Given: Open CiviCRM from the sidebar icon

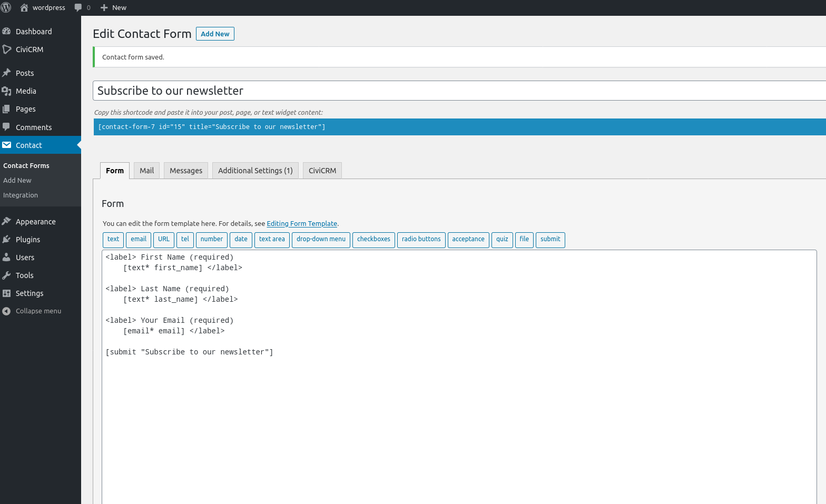Looking at the screenshot, I should [6, 50].
